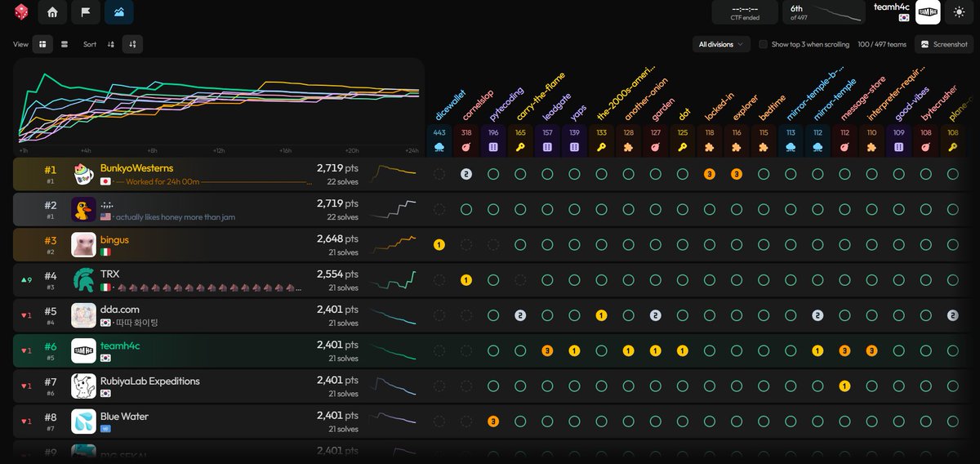Open Blue Water team link
The height and width of the screenshot is (464, 980).
[125, 416]
